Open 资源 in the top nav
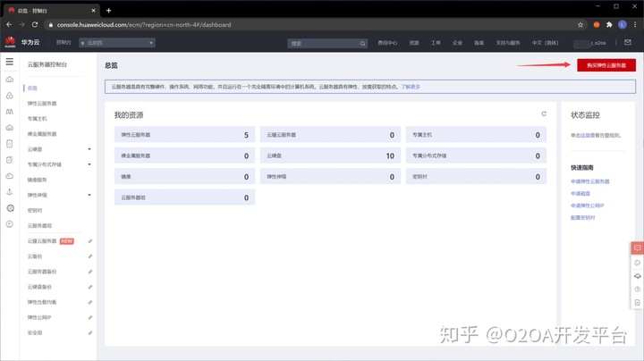Screen dimensions: 644x361 click(x=414, y=43)
